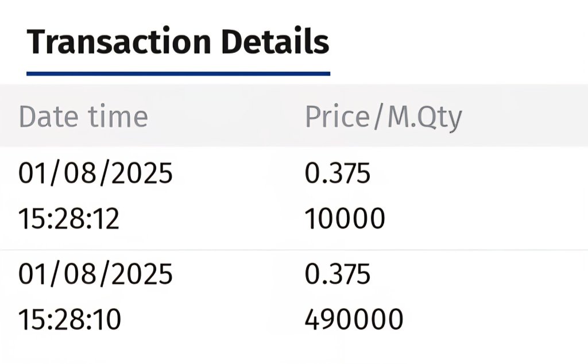Click the gray table header bar
588x364 pixels.
pos(294,115)
